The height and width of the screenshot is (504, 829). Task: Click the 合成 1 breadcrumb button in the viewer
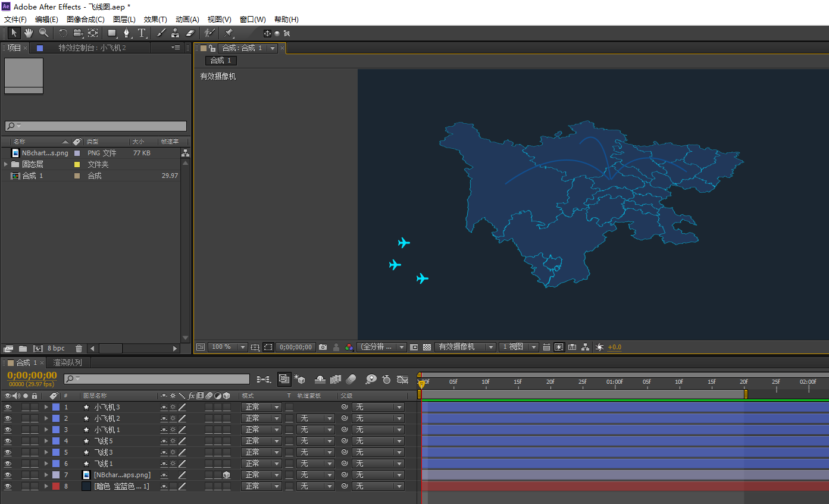click(x=221, y=61)
